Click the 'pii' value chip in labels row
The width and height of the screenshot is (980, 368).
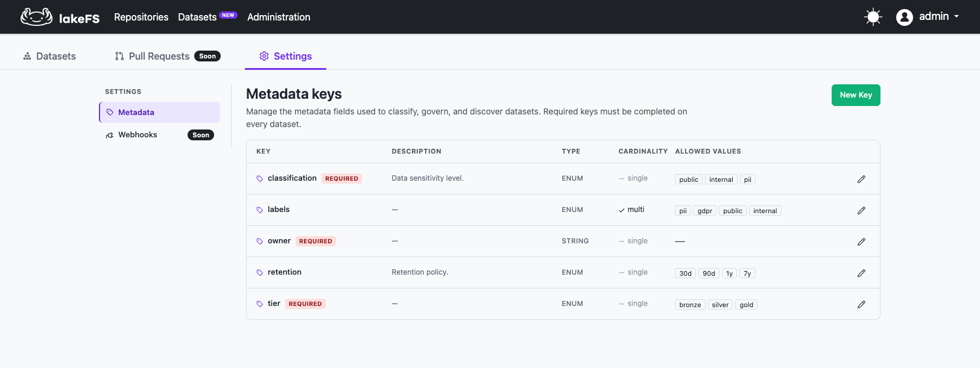pyautogui.click(x=683, y=211)
